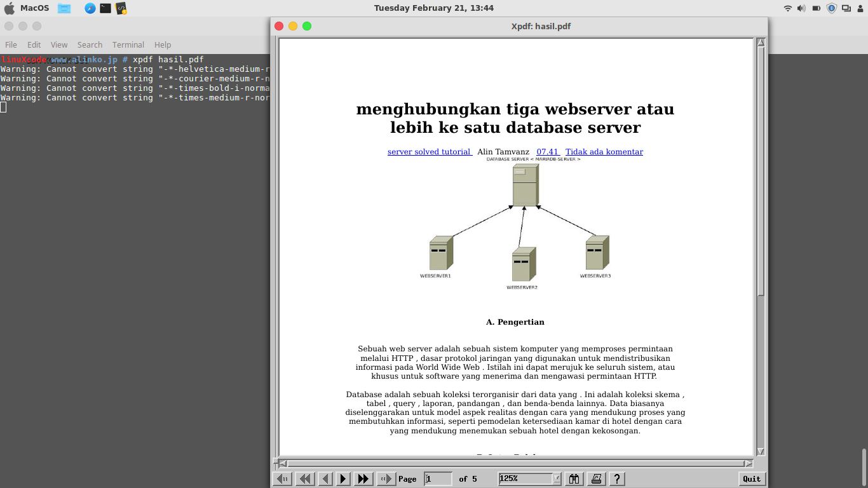Click the 'WEBSERVER3' diagram label
The image size is (868, 488).
pyautogui.click(x=595, y=276)
